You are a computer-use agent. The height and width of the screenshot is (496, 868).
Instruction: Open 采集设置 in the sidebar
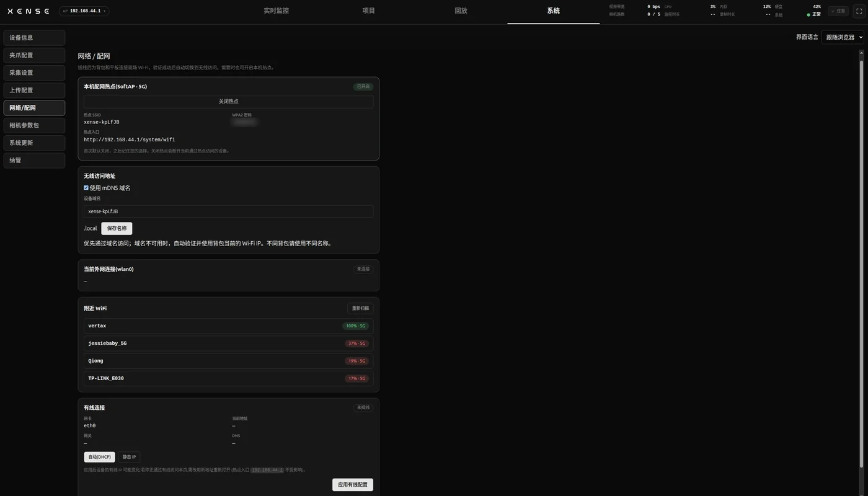34,73
